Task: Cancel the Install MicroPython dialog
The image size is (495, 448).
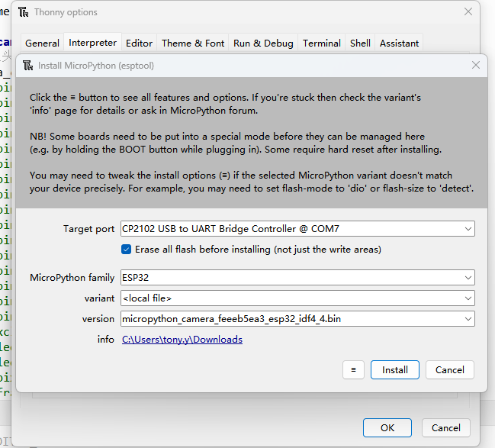Action: pos(450,369)
